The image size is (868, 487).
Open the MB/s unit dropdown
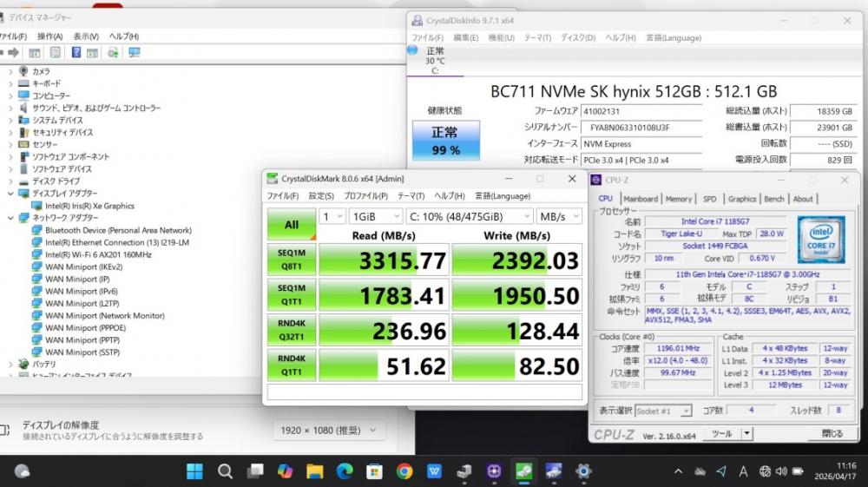coord(559,216)
